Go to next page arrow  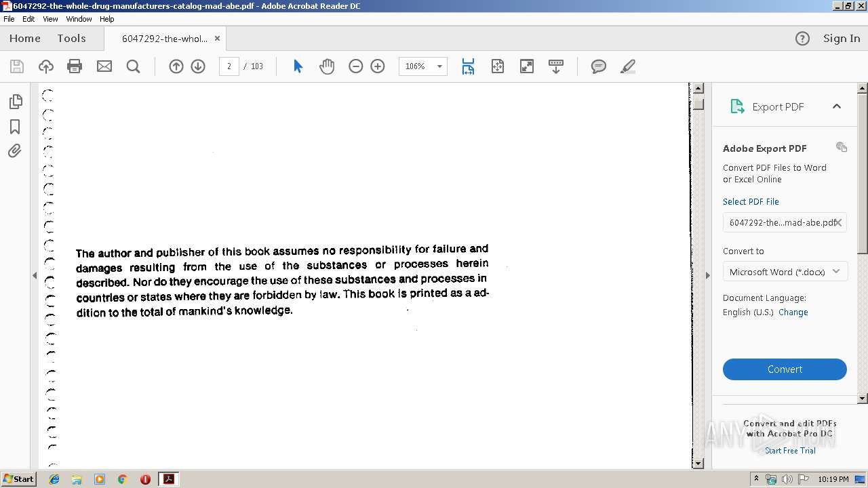pyautogui.click(x=198, y=66)
